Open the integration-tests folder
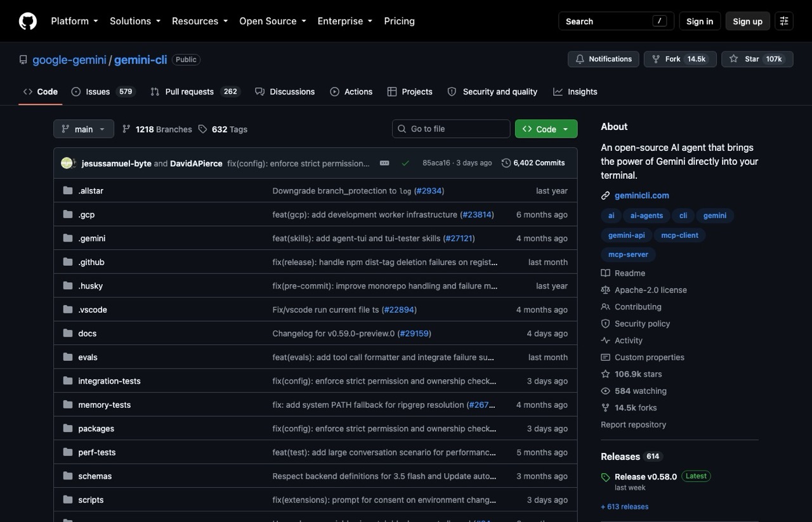The width and height of the screenshot is (812, 522). pyautogui.click(x=109, y=381)
